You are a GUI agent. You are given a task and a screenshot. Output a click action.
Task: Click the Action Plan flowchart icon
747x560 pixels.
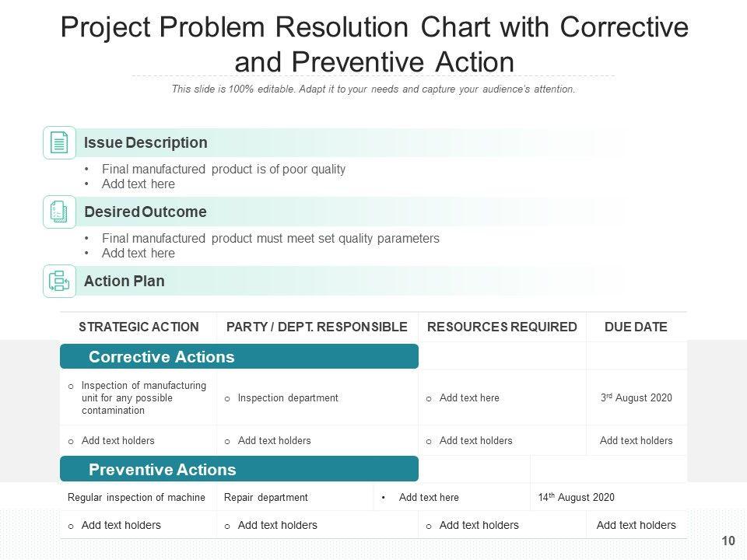coord(59,281)
